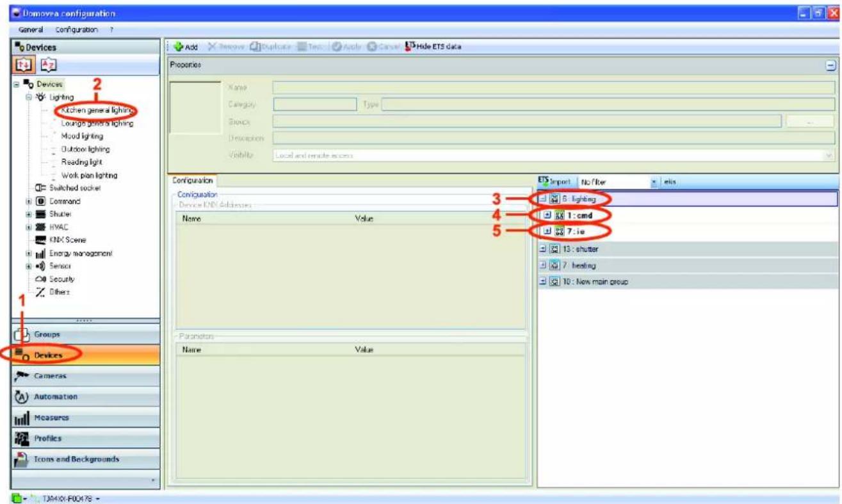Click the Cancel toolbar button
842x504 pixels.
384,47
